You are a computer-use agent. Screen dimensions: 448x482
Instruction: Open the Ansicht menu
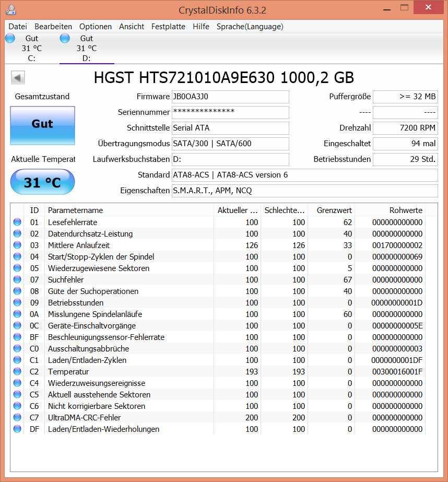[x=132, y=27]
